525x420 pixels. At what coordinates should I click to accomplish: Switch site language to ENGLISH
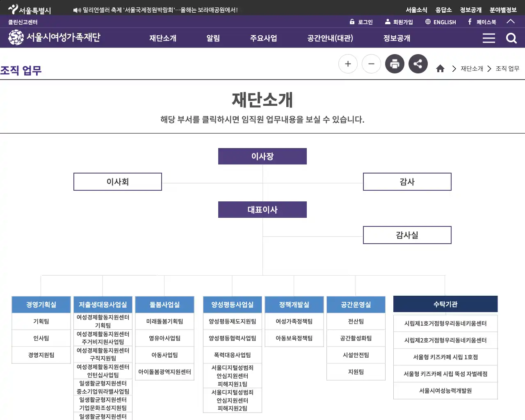pyautogui.click(x=440, y=22)
